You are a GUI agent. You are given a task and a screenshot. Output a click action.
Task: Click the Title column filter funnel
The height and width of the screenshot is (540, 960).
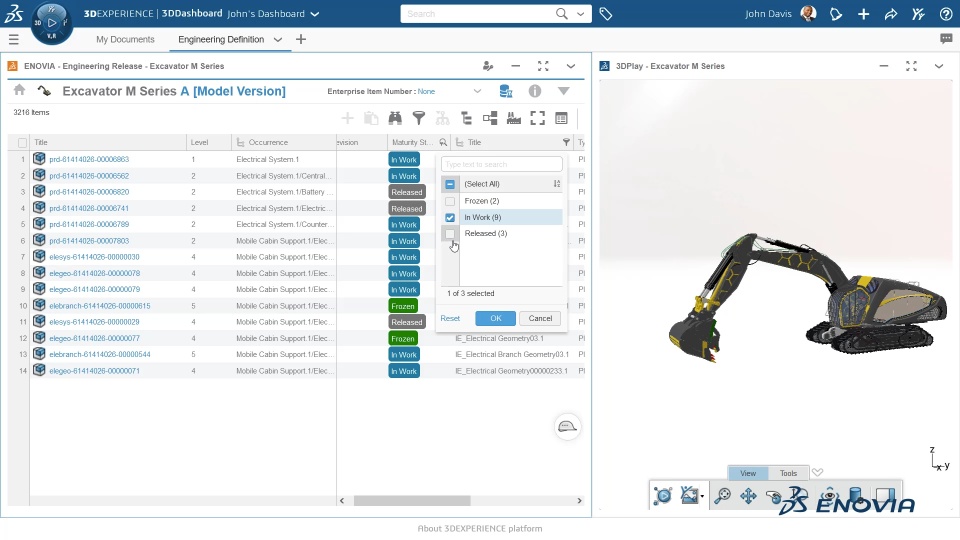566,143
